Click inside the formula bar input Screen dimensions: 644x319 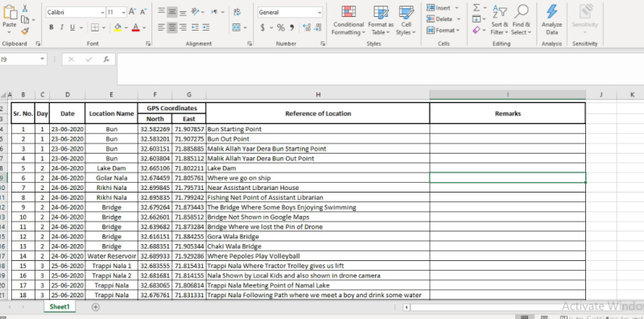point(380,68)
